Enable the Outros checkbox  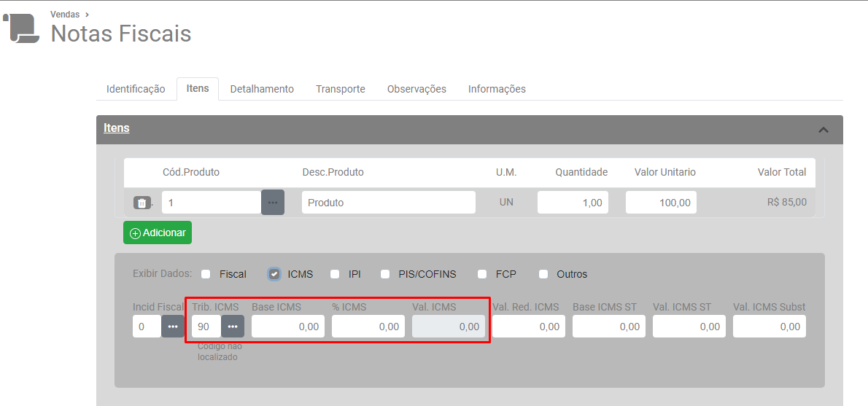pyautogui.click(x=543, y=274)
